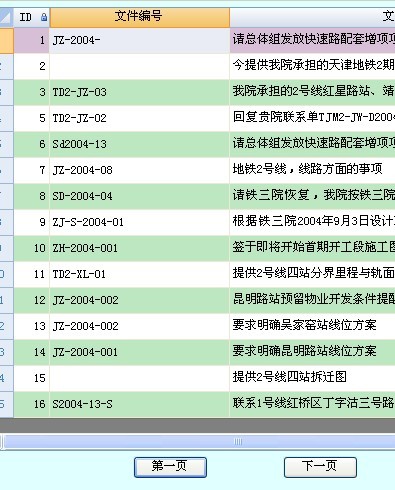The width and height of the screenshot is (395, 490).
Task: Click text starting 提供2号线四站分界里程
Action: [314, 273]
